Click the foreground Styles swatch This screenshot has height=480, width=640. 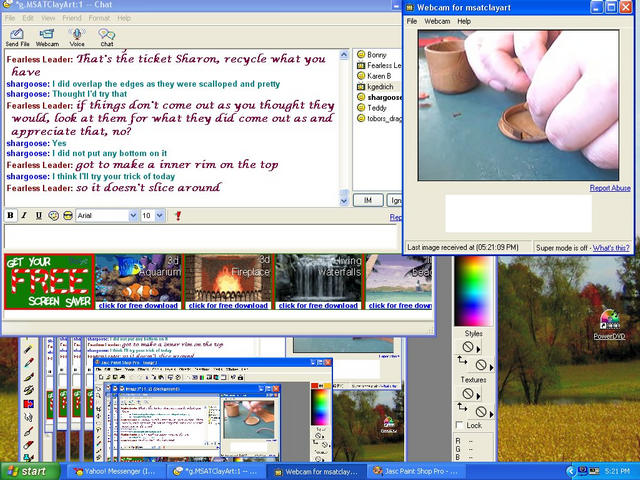pos(468,347)
